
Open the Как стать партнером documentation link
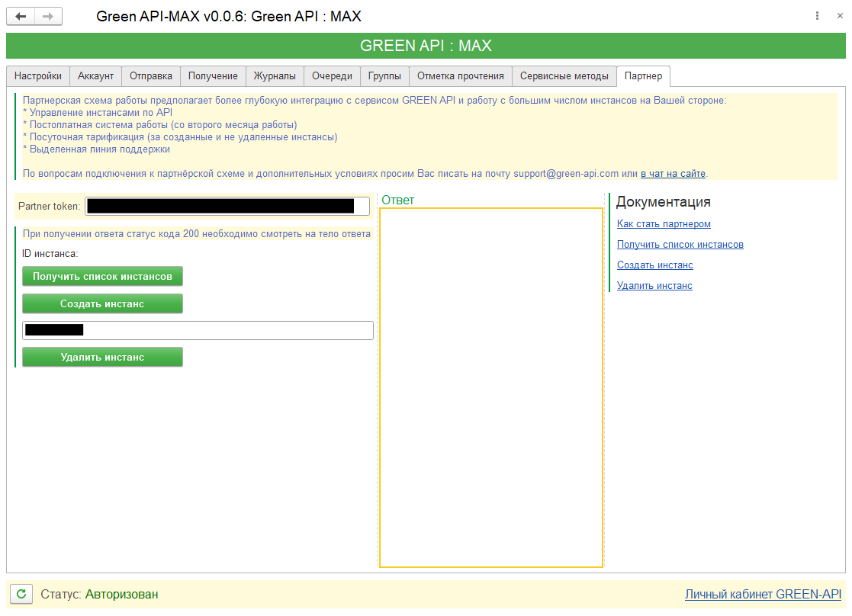664,224
